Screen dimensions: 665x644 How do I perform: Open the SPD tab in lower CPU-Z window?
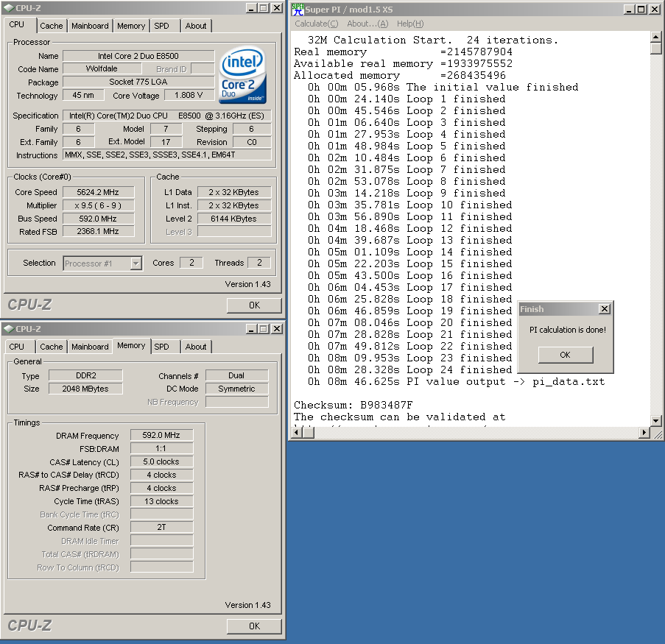coord(161,347)
